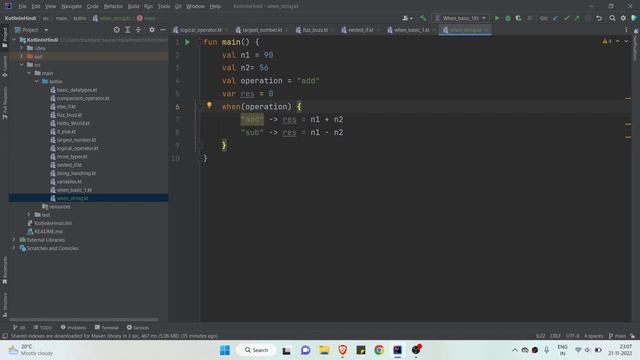Click the green Run button in toolbar
640x360 pixels.
coord(497,18)
